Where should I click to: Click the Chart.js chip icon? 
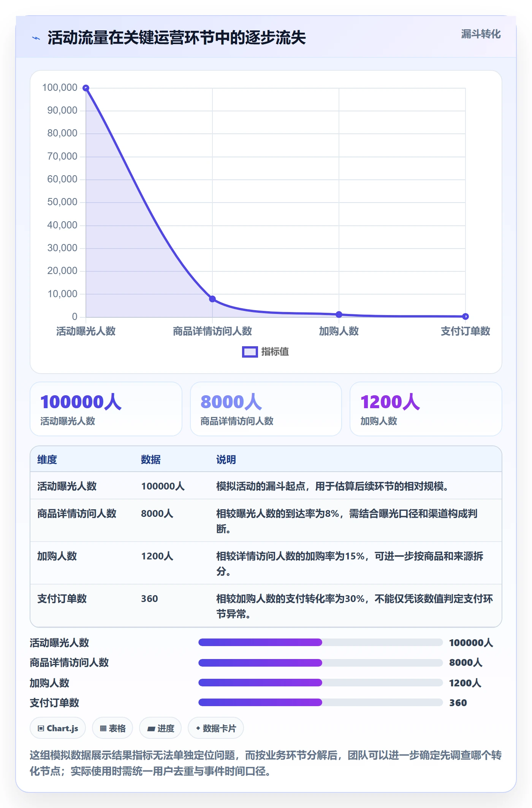pos(41,729)
